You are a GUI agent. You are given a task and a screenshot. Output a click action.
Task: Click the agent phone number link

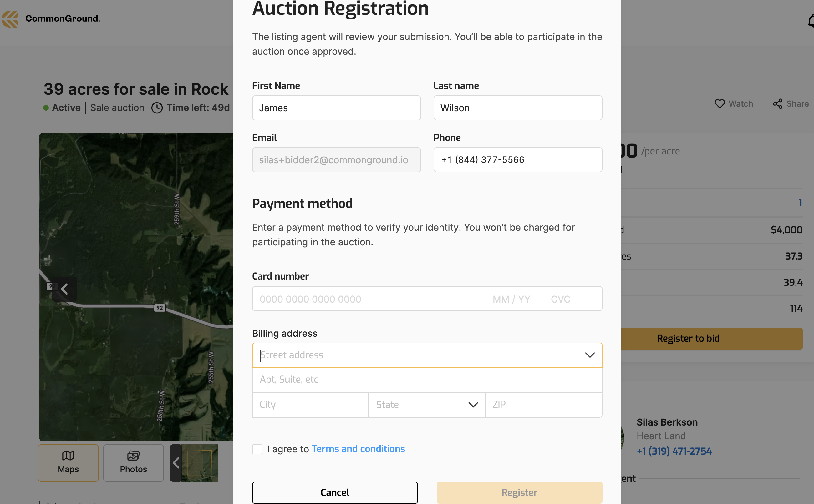tap(674, 451)
